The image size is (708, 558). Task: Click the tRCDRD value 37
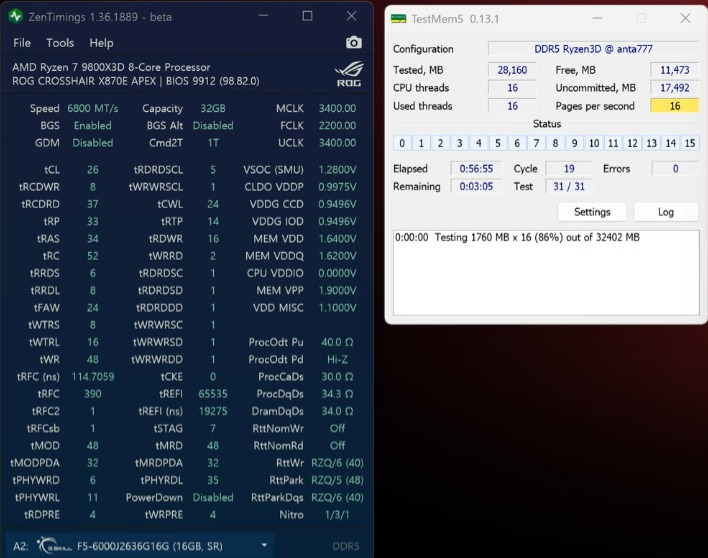[93, 204]
